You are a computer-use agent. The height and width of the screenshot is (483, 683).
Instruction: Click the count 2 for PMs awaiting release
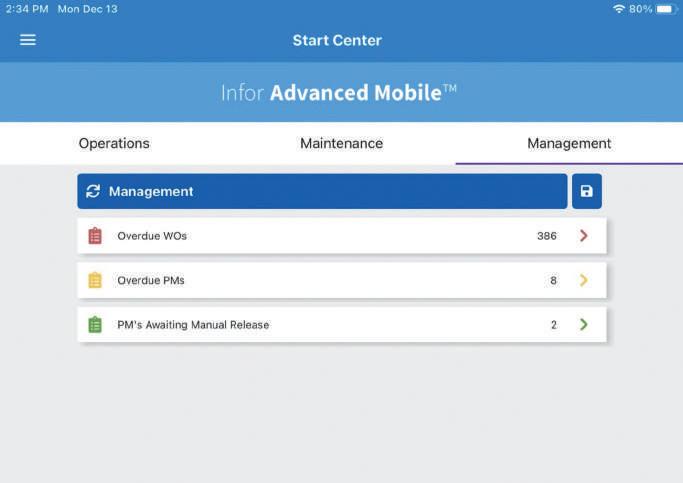pos(554,325)
